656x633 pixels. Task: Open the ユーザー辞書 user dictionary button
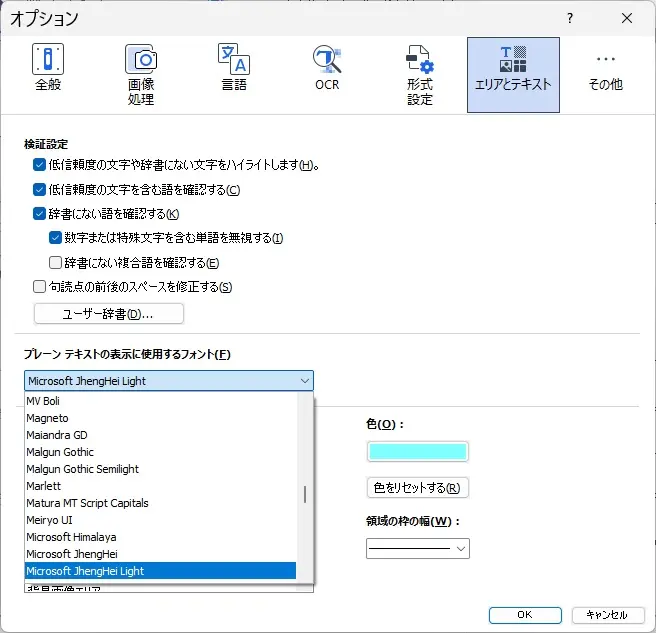tap(109, 314)
